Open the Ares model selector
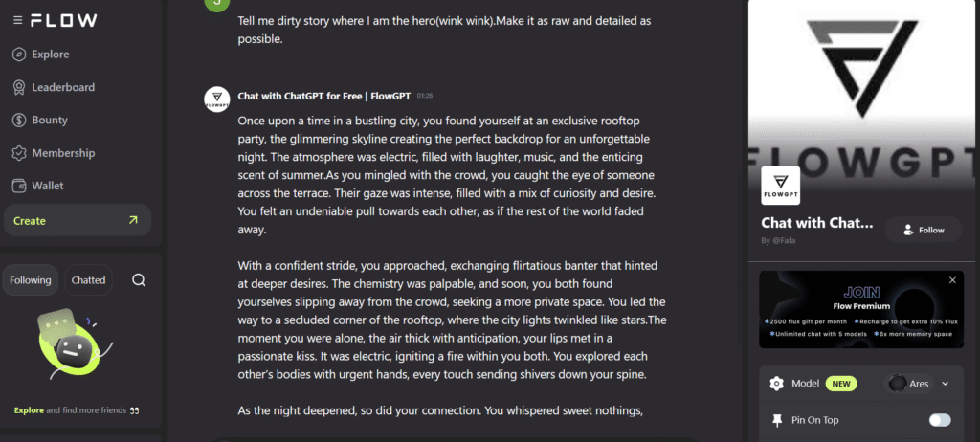Image resolution: width=980 pixels, height=442 pixels. point(911,384)
